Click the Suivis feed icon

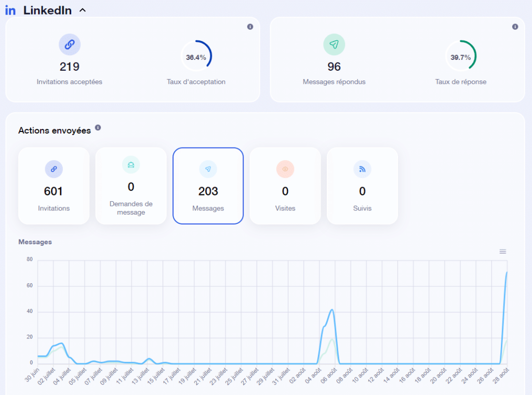click(362, 169)
